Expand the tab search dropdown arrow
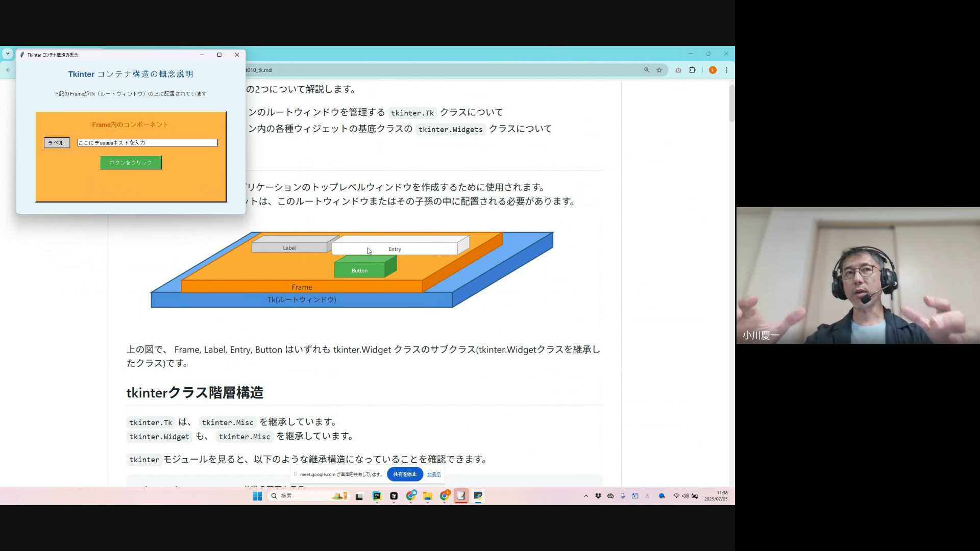This screenshot has height=551, width=980. pyautogui.click(x=7, y=54)
